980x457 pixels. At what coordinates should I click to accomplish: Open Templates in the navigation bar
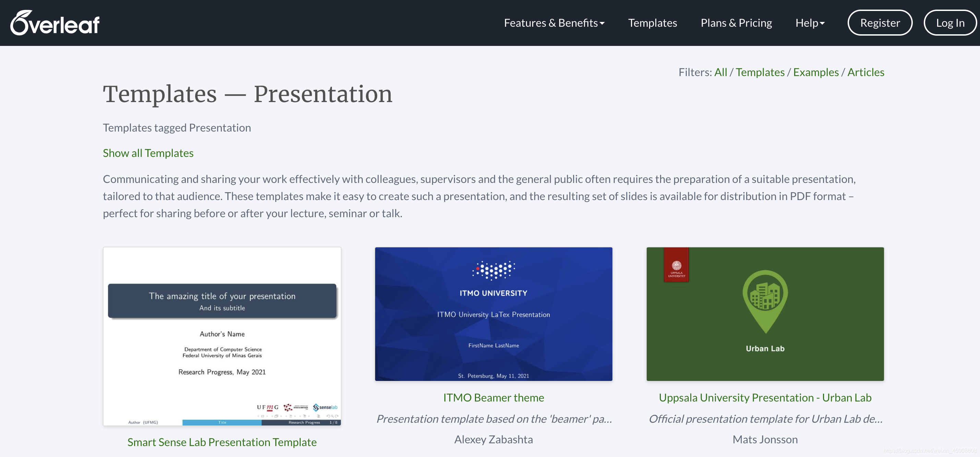pos(652,23)
